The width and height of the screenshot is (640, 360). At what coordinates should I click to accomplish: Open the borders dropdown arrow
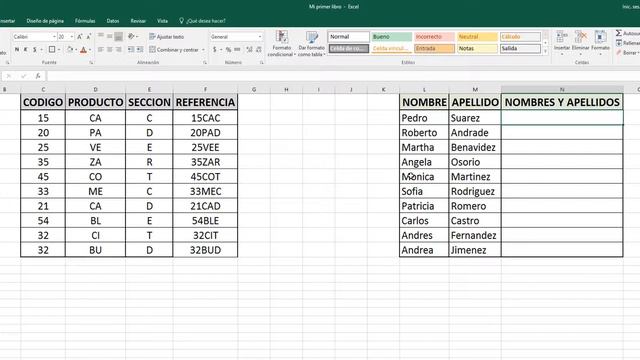59,50
